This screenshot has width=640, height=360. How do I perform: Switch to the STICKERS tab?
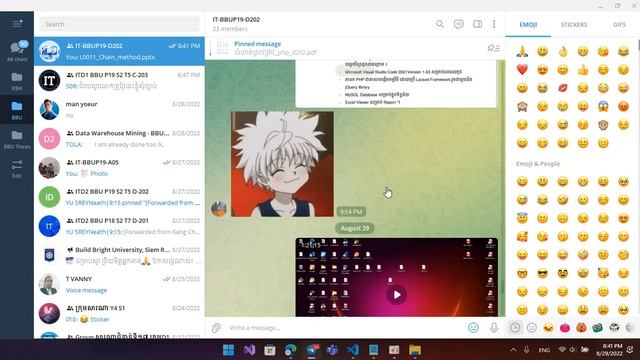point(573,24)
